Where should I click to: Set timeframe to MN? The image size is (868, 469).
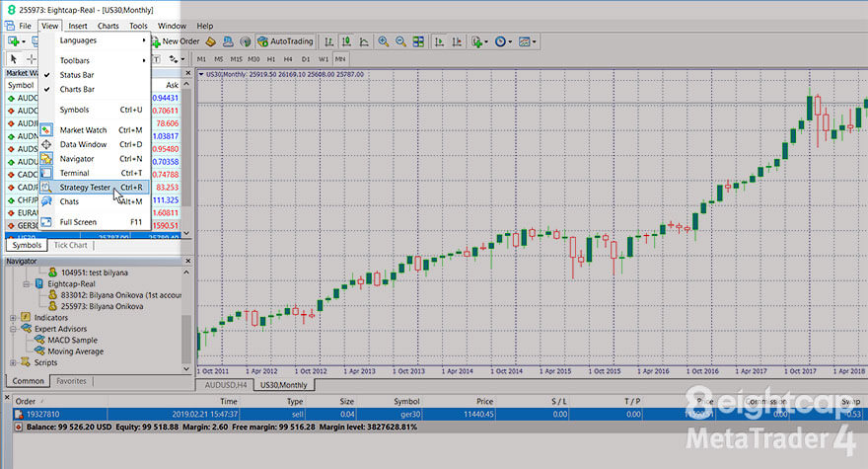340,59
